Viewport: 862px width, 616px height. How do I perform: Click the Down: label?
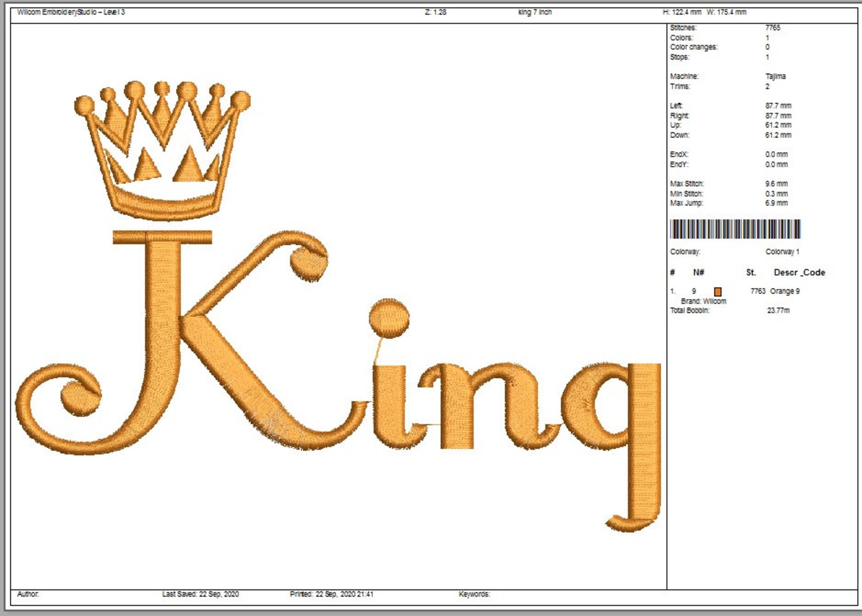(680, 135)
